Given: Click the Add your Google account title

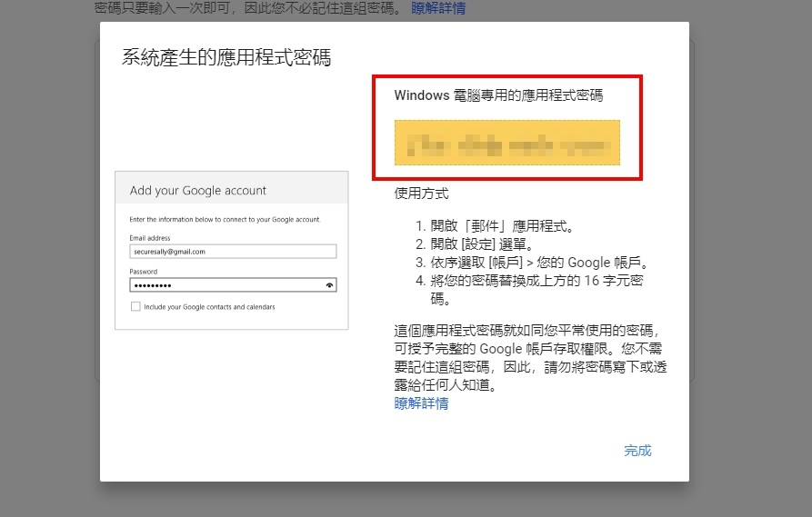Looking at the screenshot, I should 198,191.
